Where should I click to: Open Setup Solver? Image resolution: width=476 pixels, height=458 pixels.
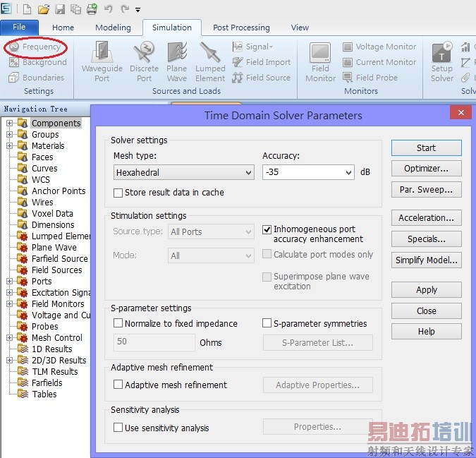click(x=442, y=62)
